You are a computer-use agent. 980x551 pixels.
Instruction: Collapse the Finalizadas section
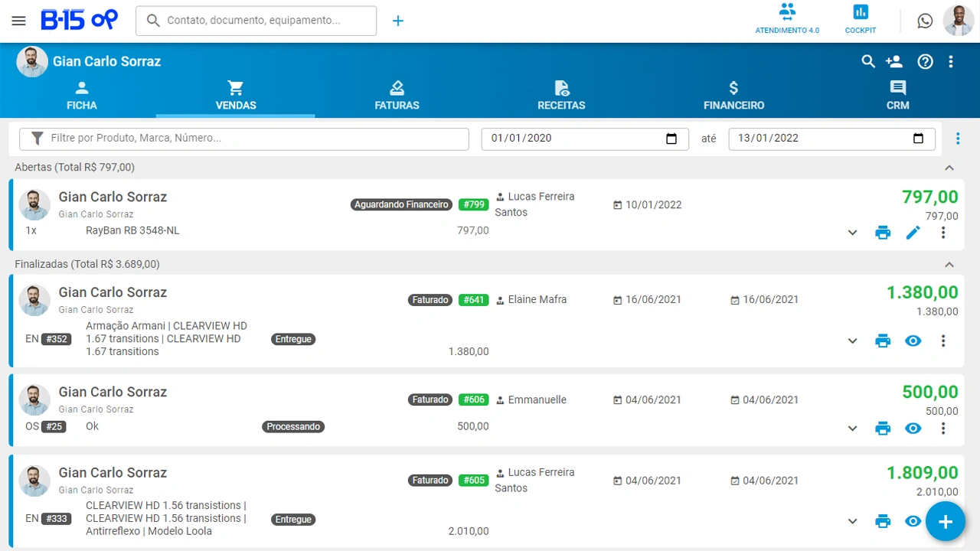[x=949, y=265]
